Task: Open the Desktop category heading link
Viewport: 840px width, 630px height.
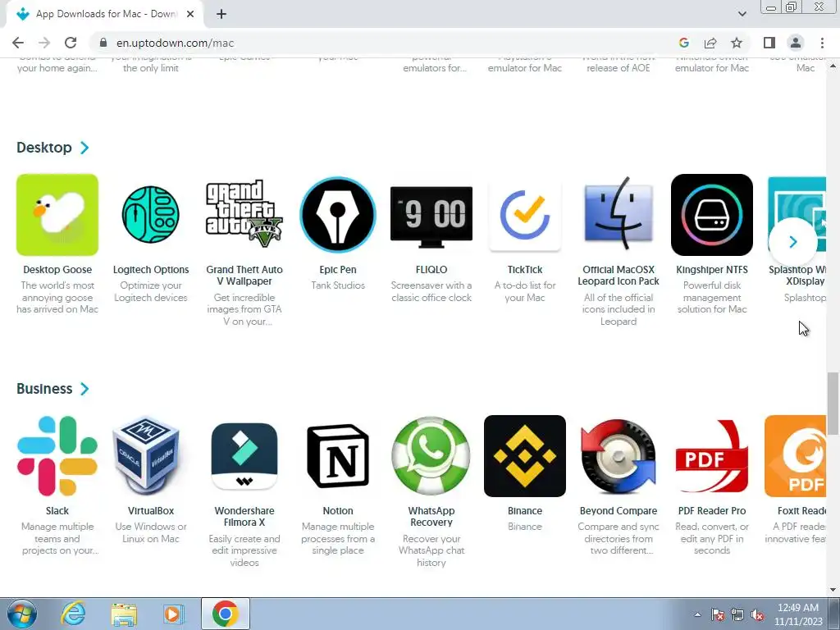Action: pos(44,148)
